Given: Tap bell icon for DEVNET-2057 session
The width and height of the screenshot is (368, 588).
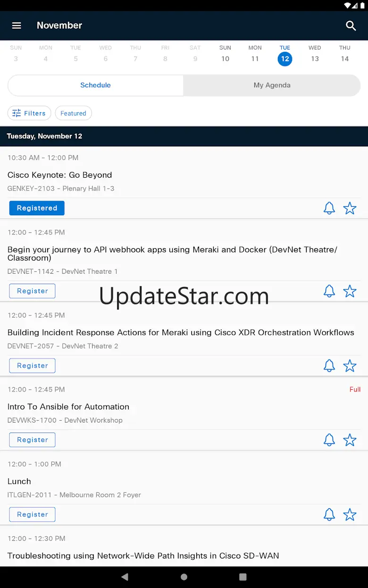Looking at the screenshot, I should [329, 366].
